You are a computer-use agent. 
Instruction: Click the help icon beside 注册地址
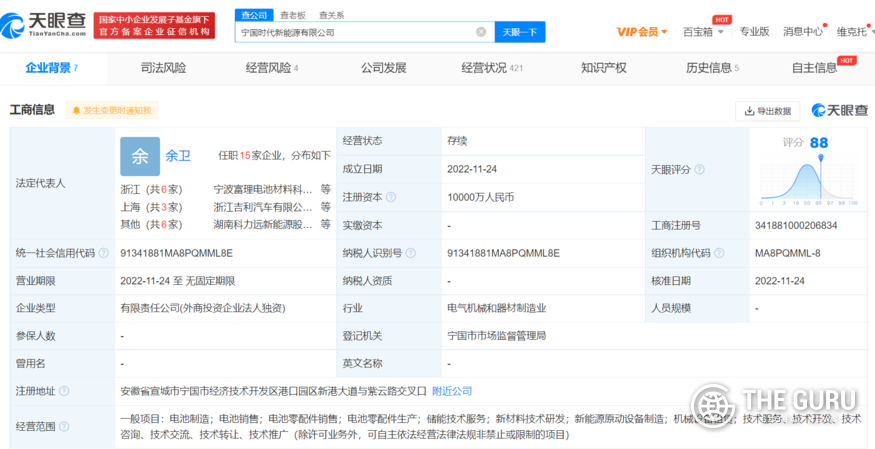(64, 391)
